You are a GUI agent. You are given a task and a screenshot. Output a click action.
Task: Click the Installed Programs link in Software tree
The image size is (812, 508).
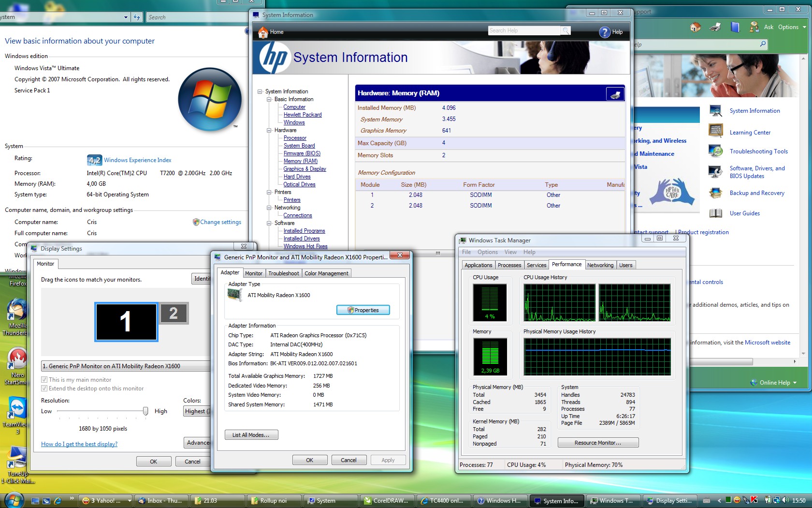pyautogui.click(x=304, y=231)
